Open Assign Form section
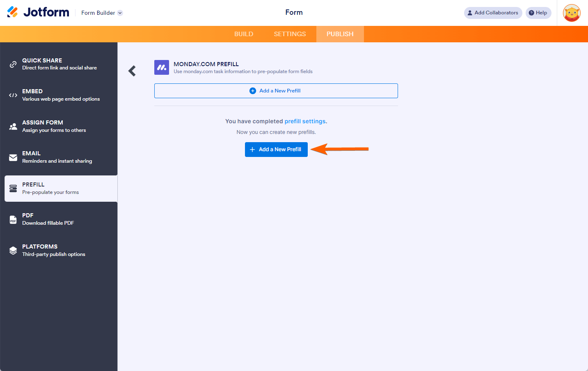This screenshot has width=588, height=371. click(x=61, y=127)
